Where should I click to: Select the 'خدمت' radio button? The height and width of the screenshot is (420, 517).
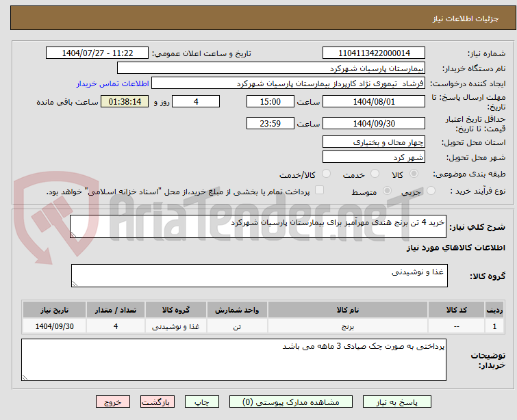click(x=375, y=174)
